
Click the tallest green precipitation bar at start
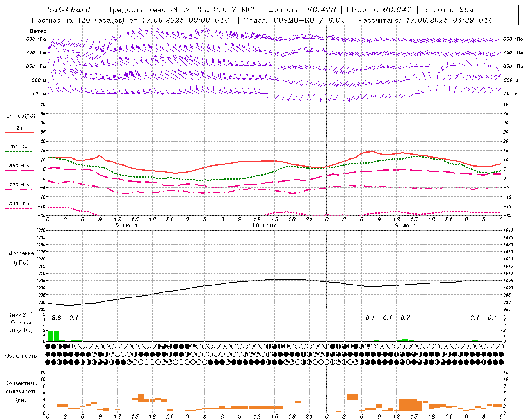pyautogui.click(x=51, y=336)
